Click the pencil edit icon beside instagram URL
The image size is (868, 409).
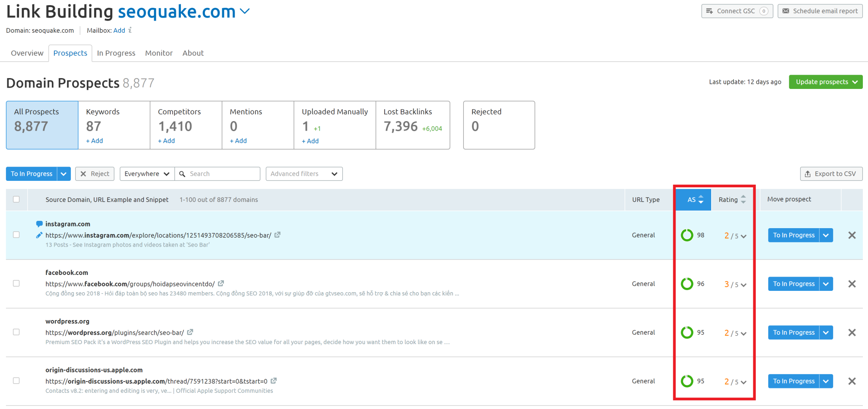(39, 235)
